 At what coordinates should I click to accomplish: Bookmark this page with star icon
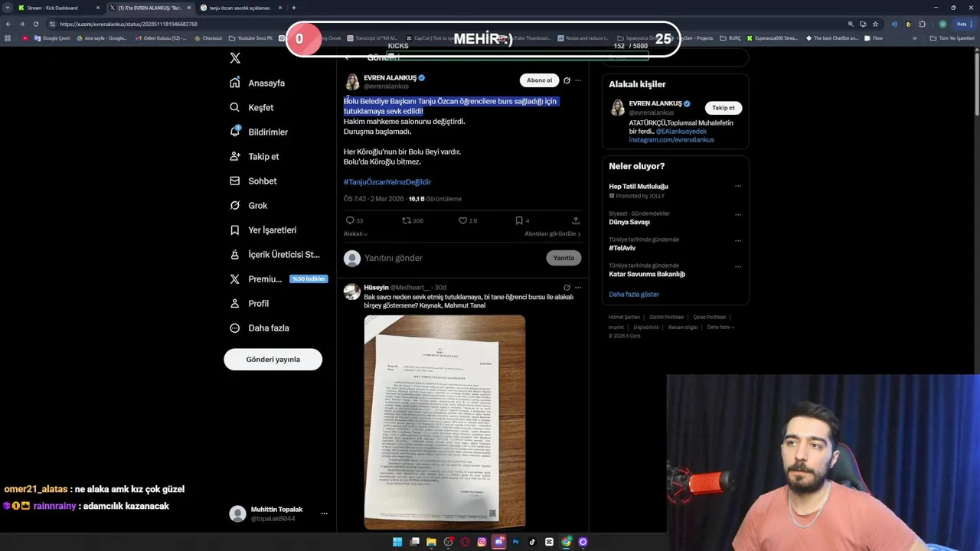tap(875, 24)
